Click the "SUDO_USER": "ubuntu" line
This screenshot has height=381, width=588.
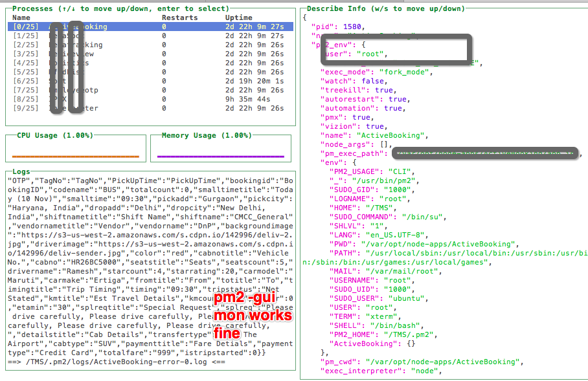click(x=379, y=298)
